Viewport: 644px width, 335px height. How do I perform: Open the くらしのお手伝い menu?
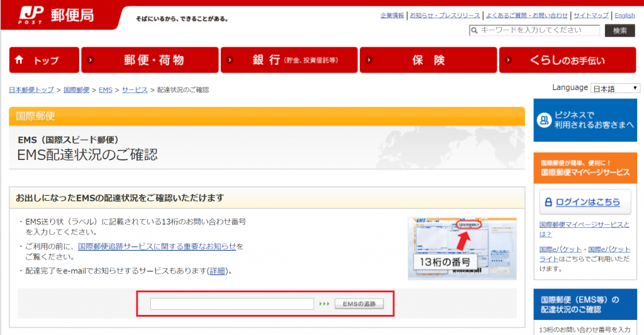(568, 60)
